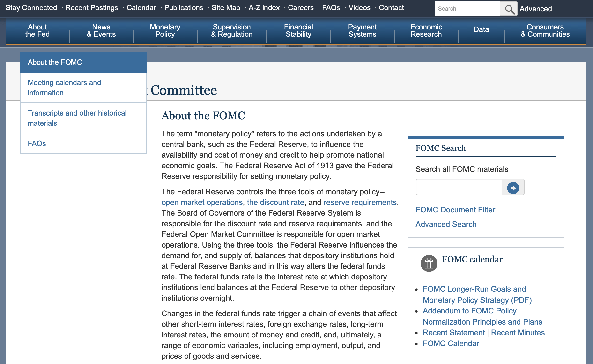Click Advanced next to the top search

pos(535,9)
